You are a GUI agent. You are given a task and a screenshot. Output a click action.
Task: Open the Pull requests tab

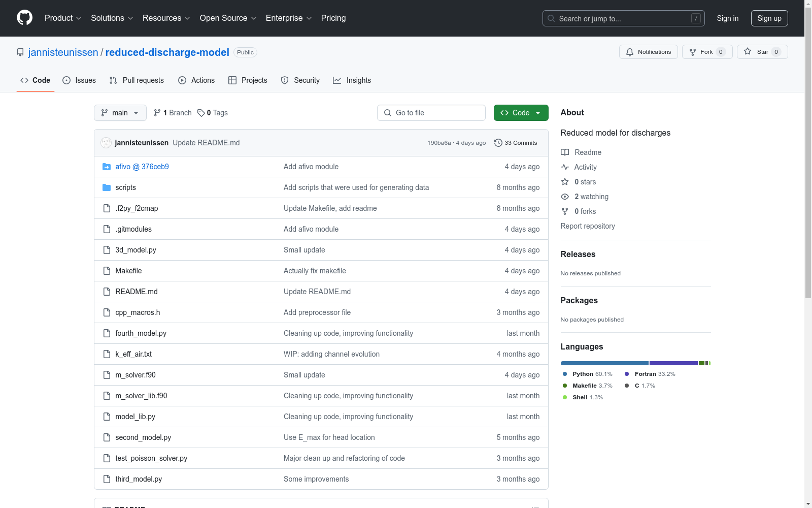[137, 80]
